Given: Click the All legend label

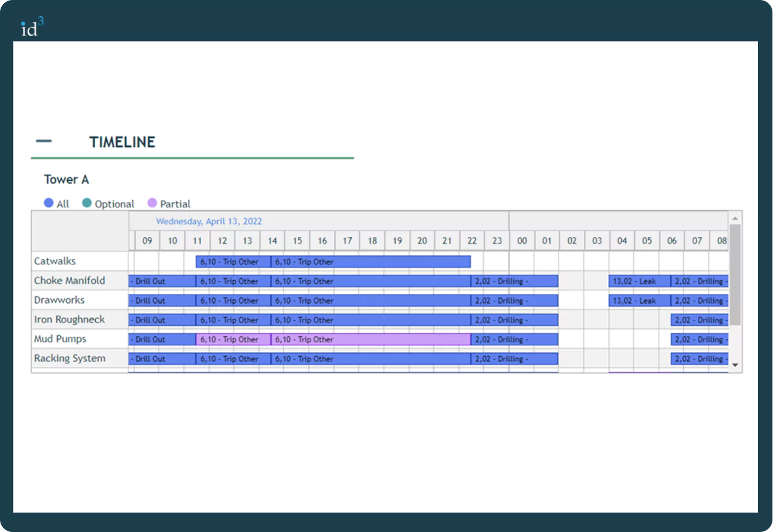Looking at the screenshot, I should 63,204.
